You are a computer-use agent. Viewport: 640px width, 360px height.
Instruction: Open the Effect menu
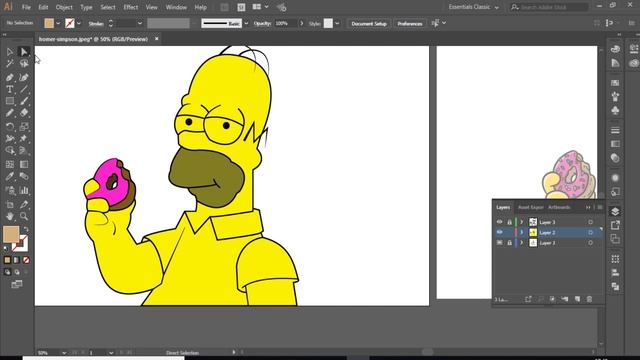point(131,7)
